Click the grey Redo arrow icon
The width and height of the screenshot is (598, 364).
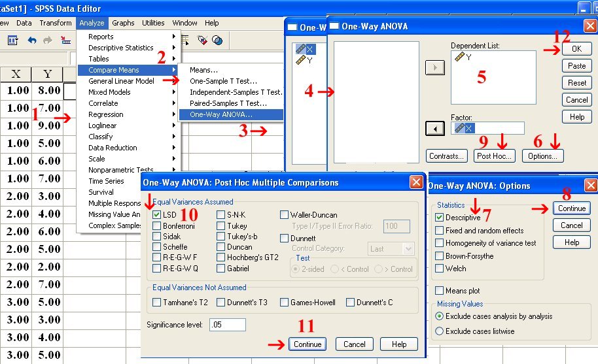[x=48, y=40]
